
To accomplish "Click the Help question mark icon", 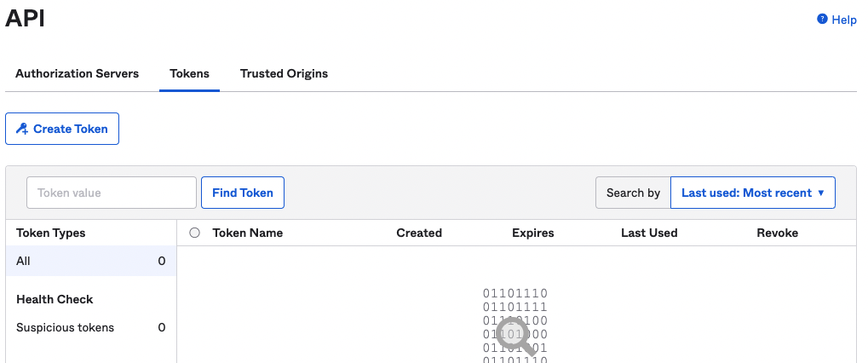I will [822, 19].
